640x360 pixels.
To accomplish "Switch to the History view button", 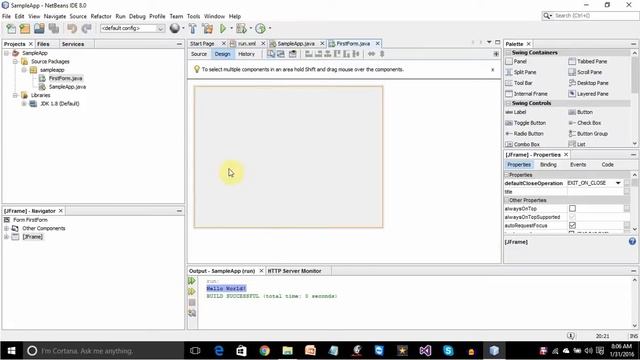I will (246, 54).
